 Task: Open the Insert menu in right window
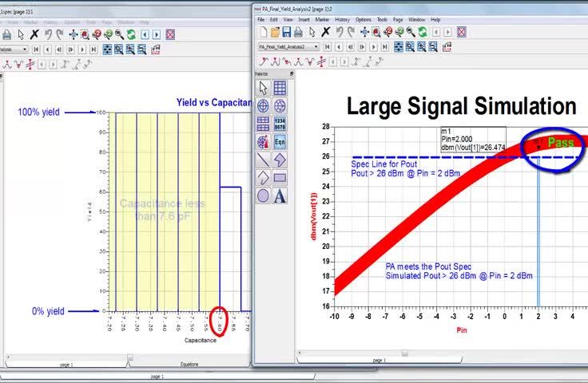point(304,19)
